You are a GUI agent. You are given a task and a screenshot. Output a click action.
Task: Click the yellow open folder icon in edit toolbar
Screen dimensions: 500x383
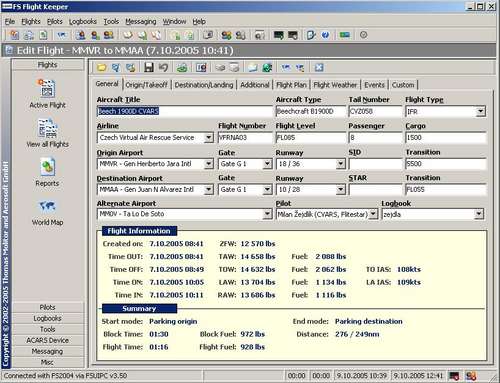click(x=102, y=68)
